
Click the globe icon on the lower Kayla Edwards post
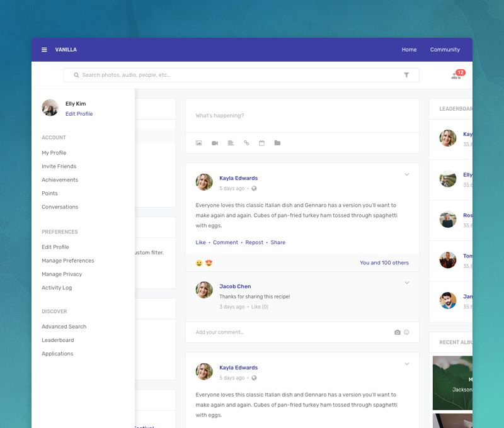pos(254,378)
